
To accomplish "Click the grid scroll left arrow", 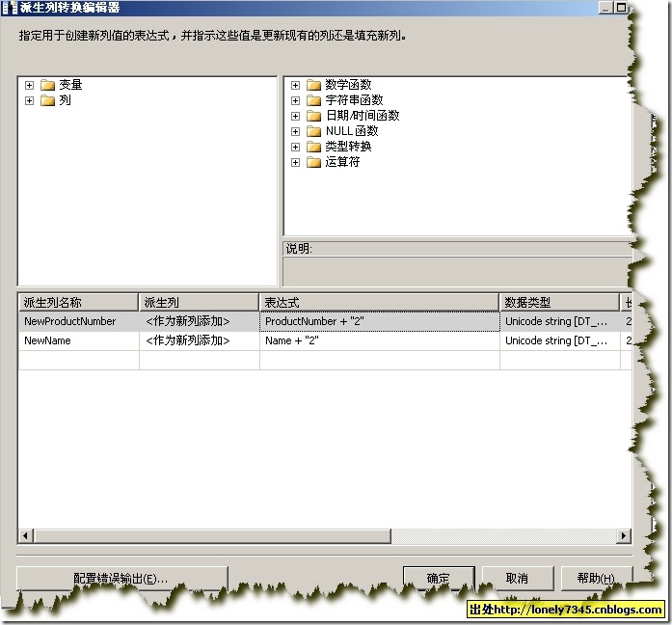I will point(26,536).
